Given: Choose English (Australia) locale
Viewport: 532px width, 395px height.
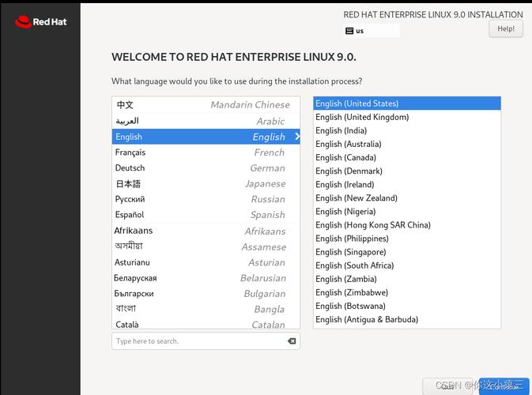Looking at the screenshot, I should click(x=407, y=144).
